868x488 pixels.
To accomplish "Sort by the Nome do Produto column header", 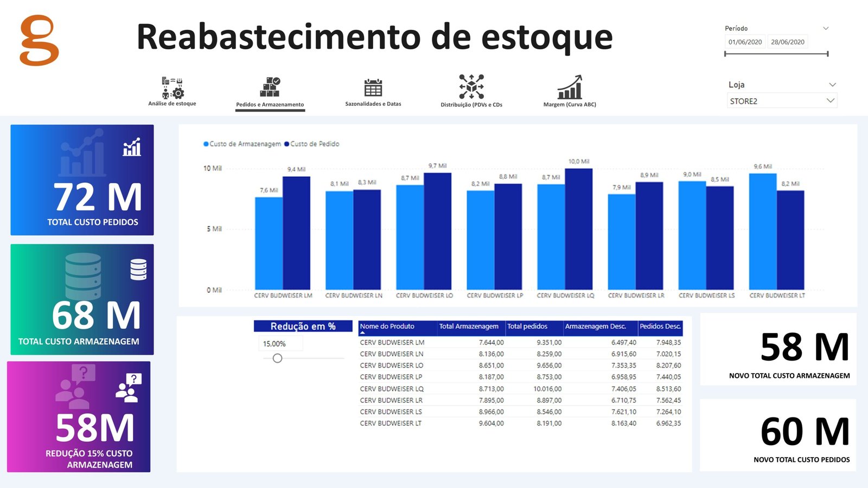I will [x=387, y=326].
